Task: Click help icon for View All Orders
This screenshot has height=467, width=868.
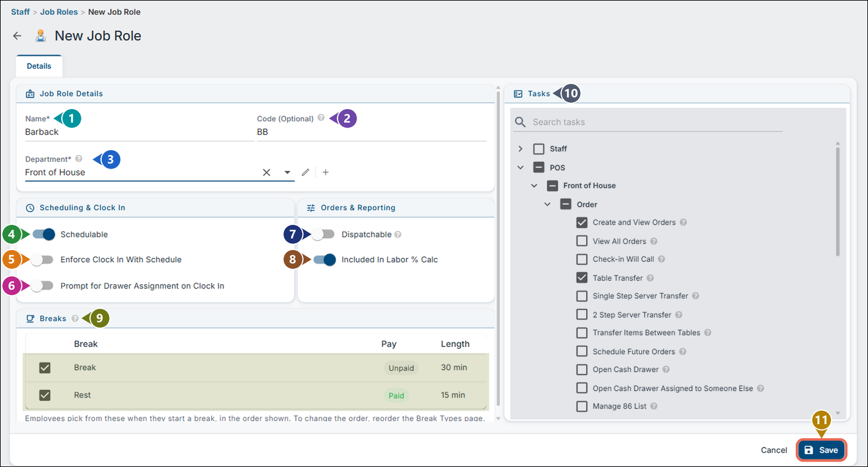Action: point(654,241)
